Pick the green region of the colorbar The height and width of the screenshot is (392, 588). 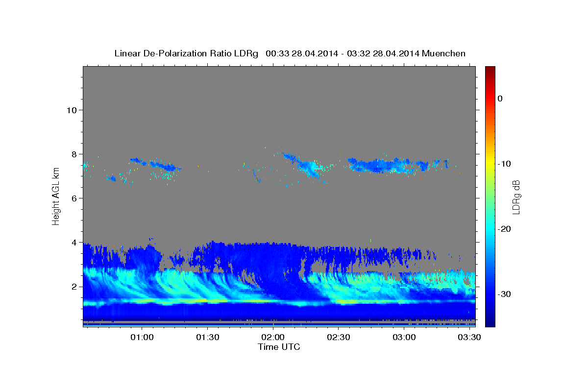click(x=490, y=196)
